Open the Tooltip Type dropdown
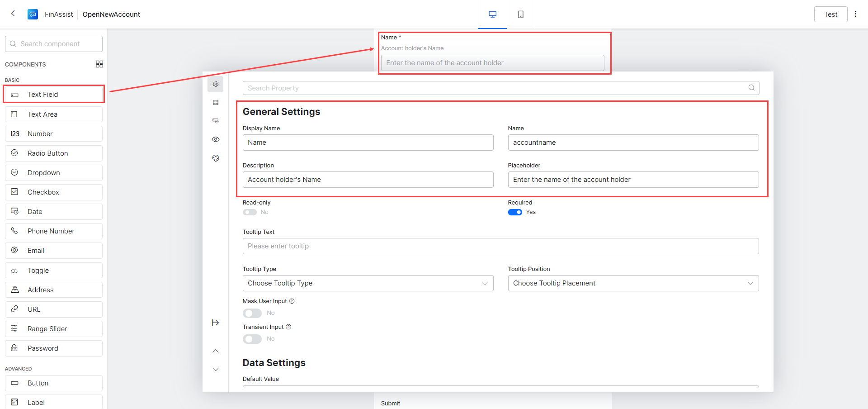 [368, 283]
